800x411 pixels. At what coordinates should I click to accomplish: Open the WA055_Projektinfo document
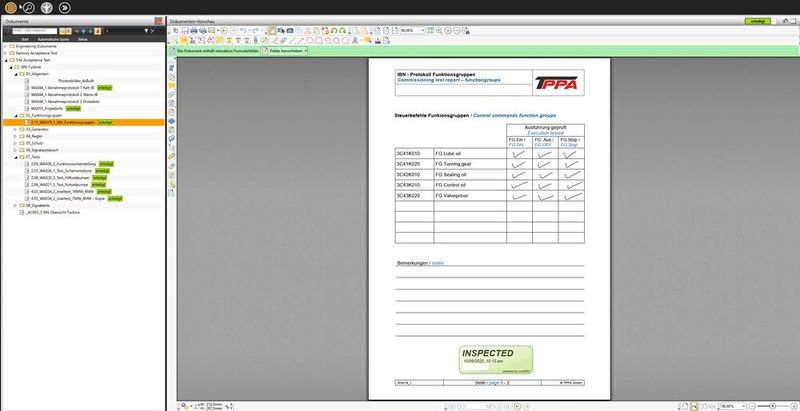47,109
